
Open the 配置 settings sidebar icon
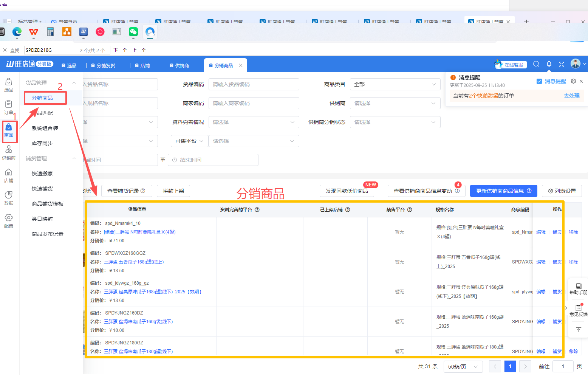pos(8,220)
